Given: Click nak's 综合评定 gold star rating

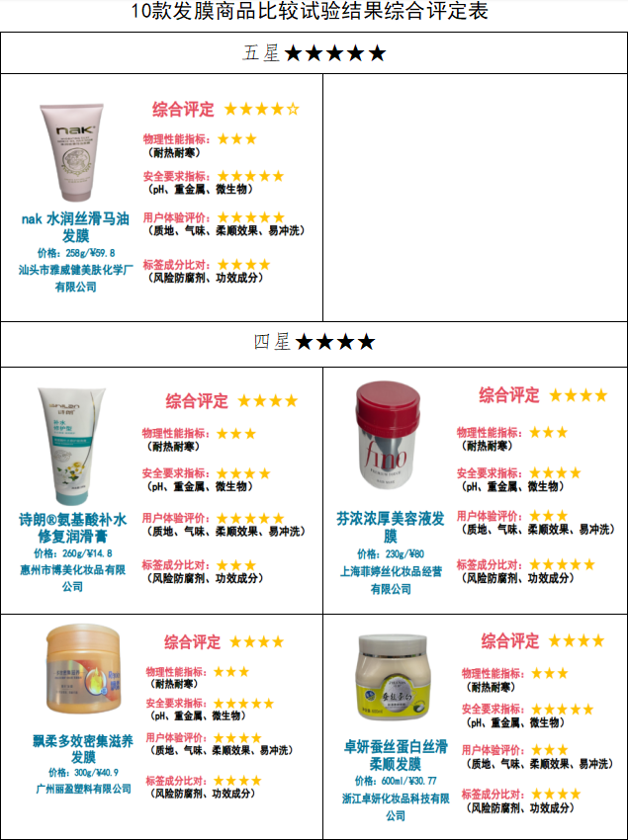Looking at the screenshot, I should [262, 110].
